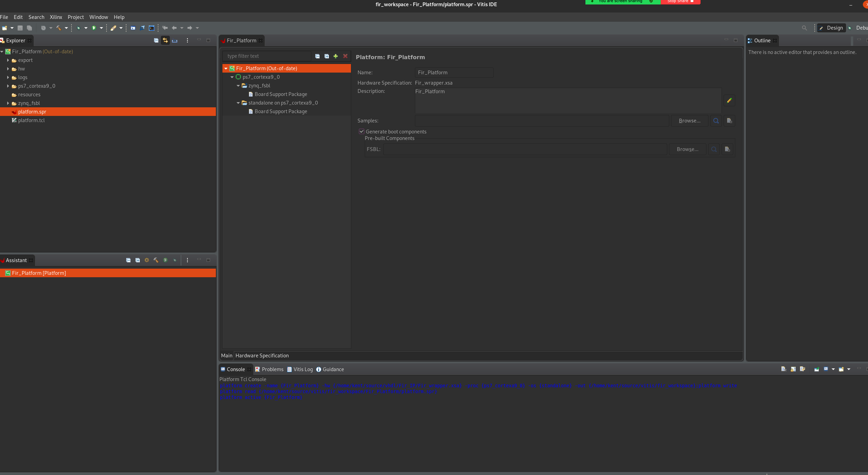Screen dimensions: 868x475
Task: Click Collapse All icon in Explorer panel
Action: point(156,40)
